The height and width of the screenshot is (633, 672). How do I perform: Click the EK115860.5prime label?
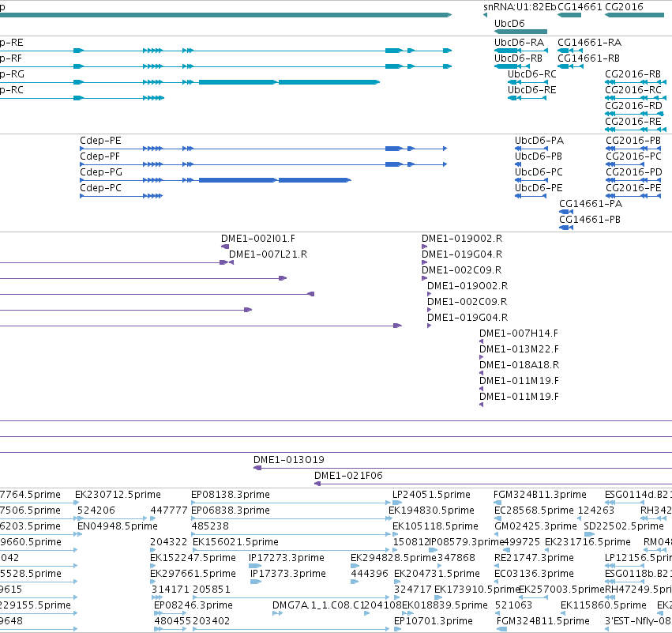pyautogui.click(x=603, y=605)
